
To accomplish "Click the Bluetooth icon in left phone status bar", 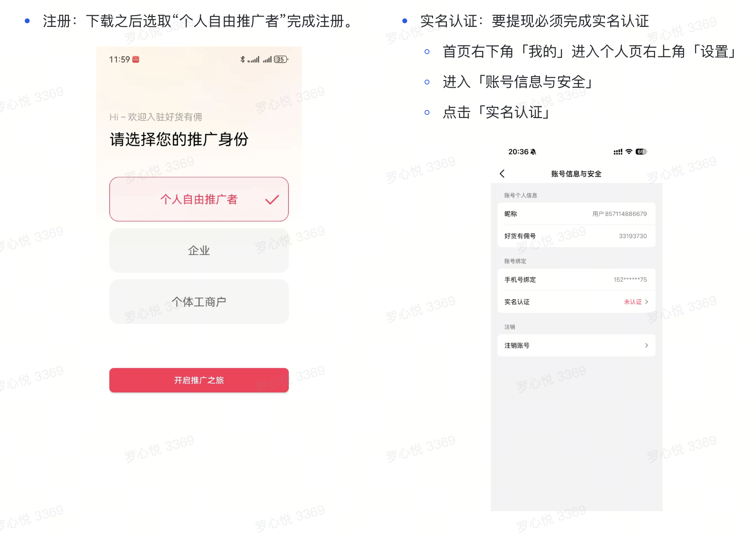I will pos(242,59).
